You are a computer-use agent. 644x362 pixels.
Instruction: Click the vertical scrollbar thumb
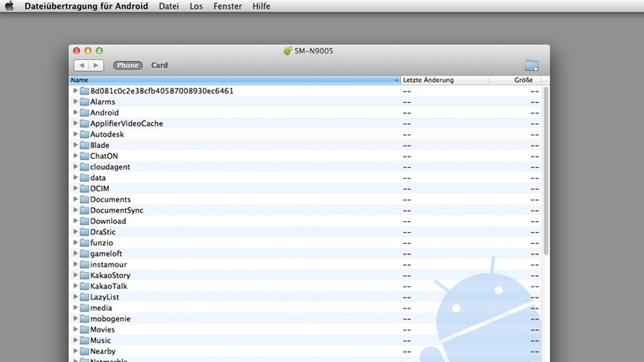[x=546, y=170]
